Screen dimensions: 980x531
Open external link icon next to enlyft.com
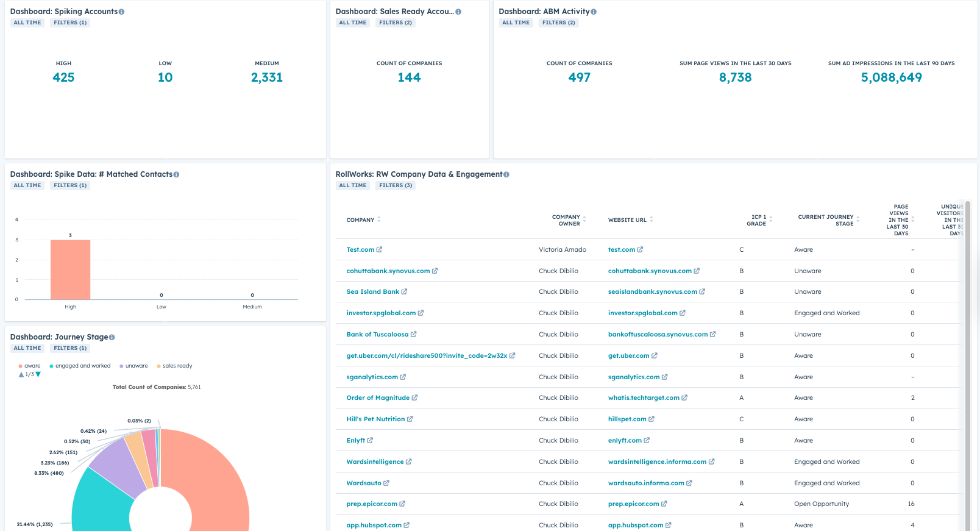click(x=647, y=441)
